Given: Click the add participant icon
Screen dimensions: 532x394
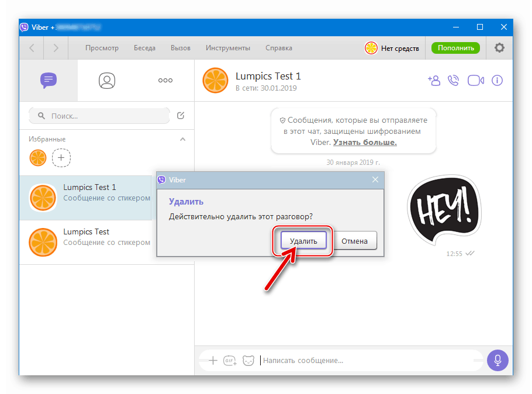Looking at the screenshot, I should click(x=434, y=81).
